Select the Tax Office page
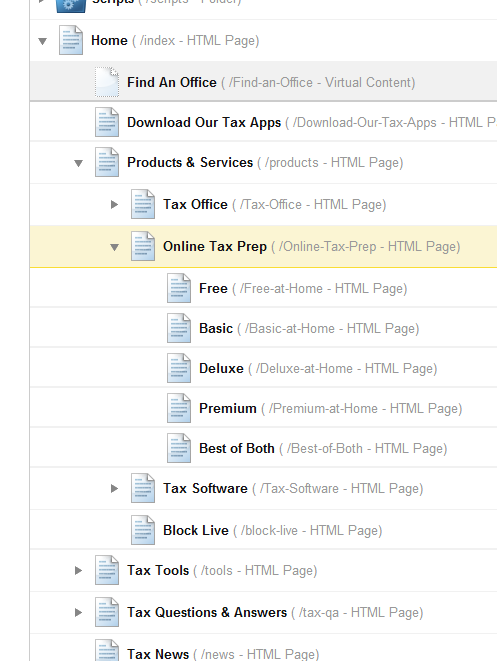This screenshot has width=497, height=661. (x=195, y=204)
